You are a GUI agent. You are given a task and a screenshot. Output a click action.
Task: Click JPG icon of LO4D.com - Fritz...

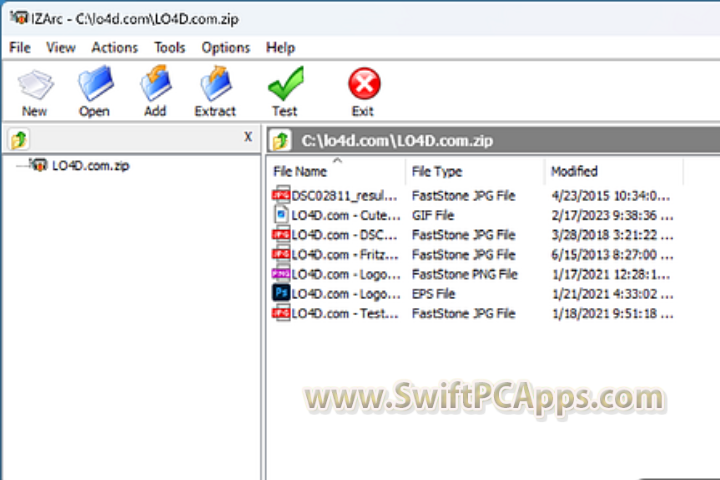pyautogui.click(x=281, y=254)
